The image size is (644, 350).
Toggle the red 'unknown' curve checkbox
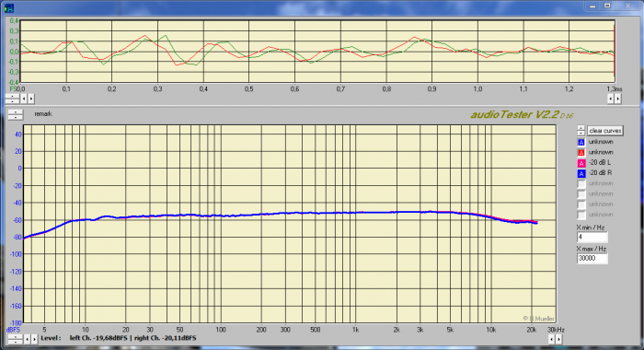tap(581, 153)
